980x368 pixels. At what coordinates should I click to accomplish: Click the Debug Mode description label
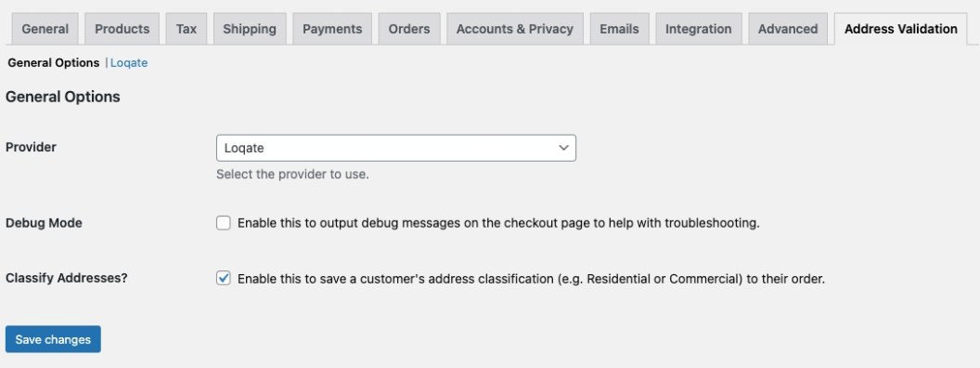(x=498, y=223)
